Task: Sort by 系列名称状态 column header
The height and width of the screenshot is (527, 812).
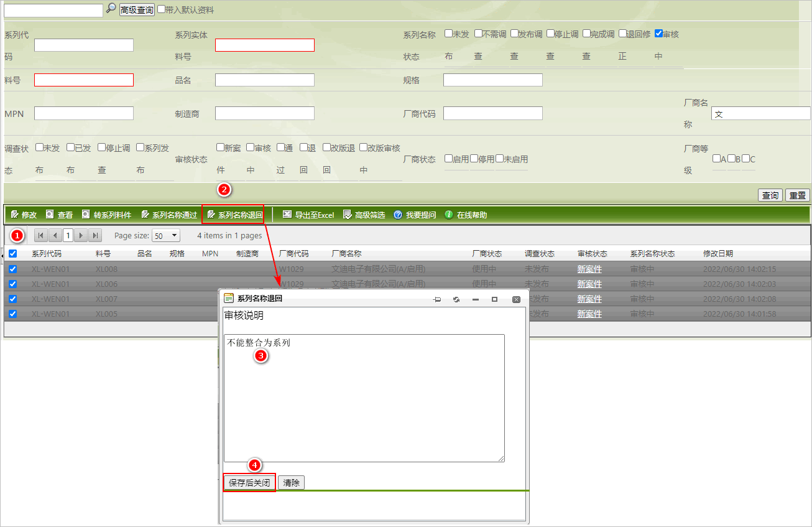Action: pyautogui.click(x=652, y=254)
